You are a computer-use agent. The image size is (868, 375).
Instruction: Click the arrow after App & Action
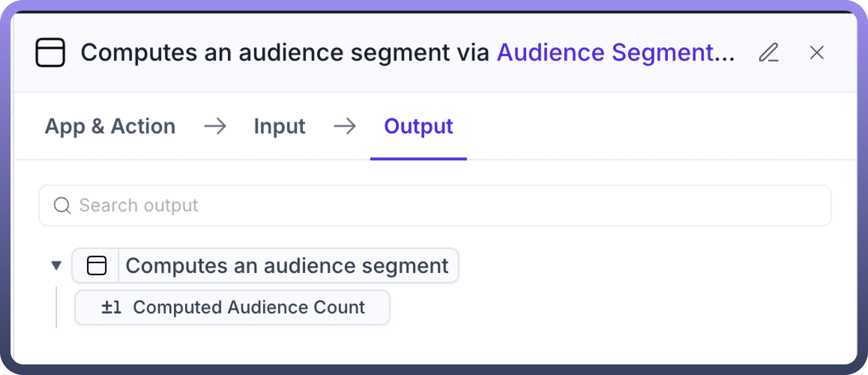[215, 127]
